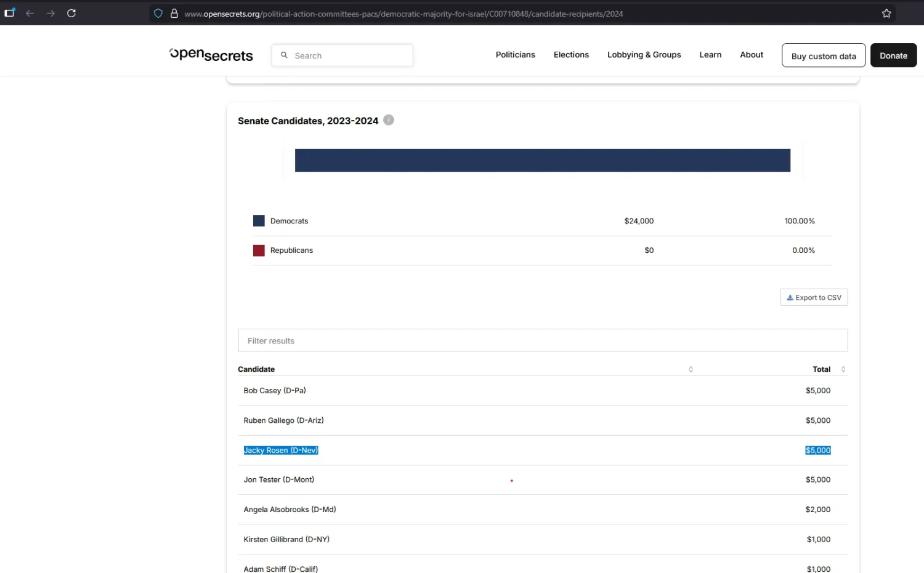
Task: Open the Lobbying & Groups menu
Action: tap(644, 55)
